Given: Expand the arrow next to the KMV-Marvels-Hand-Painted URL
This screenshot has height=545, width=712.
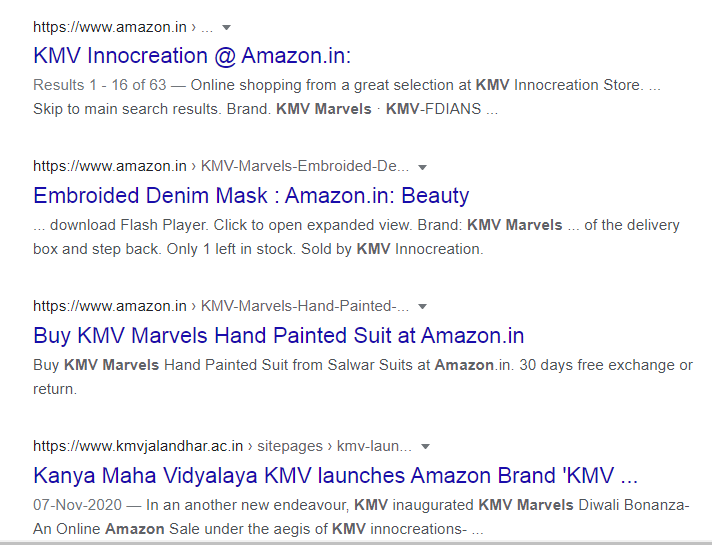Looking at the screenshot, I should pyautogui.click(x=422, y=307).
